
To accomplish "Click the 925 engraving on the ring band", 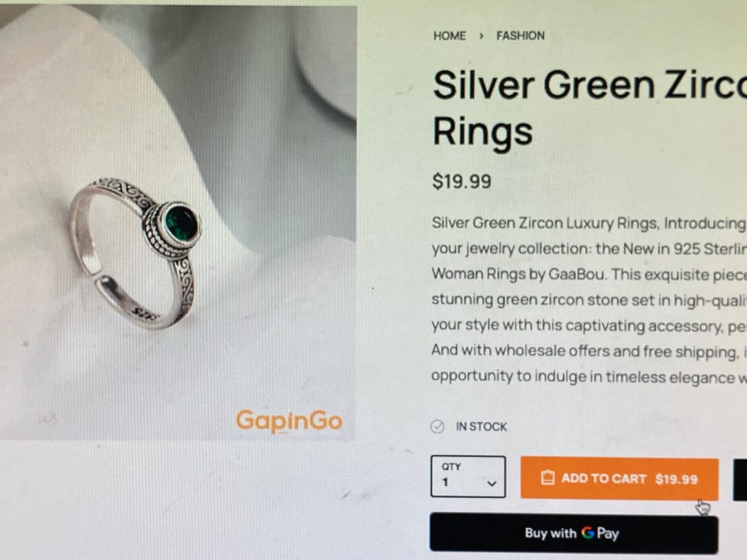I will (x=145, y=313).
